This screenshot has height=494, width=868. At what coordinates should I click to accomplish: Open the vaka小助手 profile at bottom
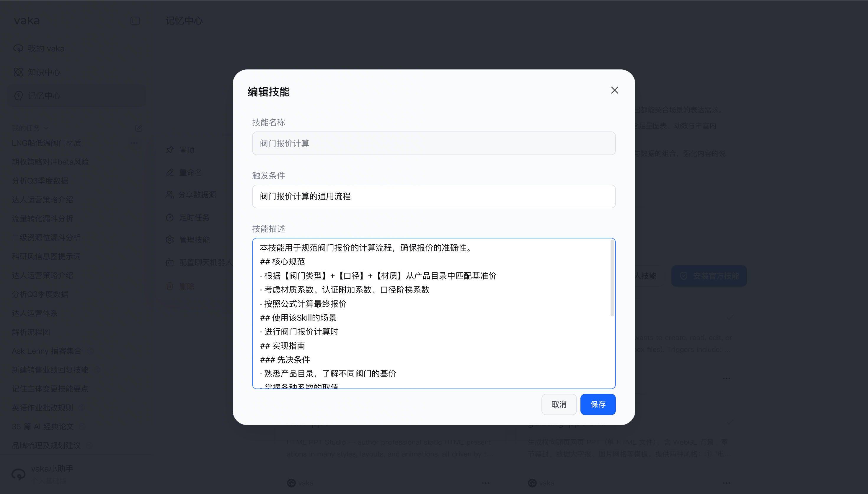coord(76,474)
